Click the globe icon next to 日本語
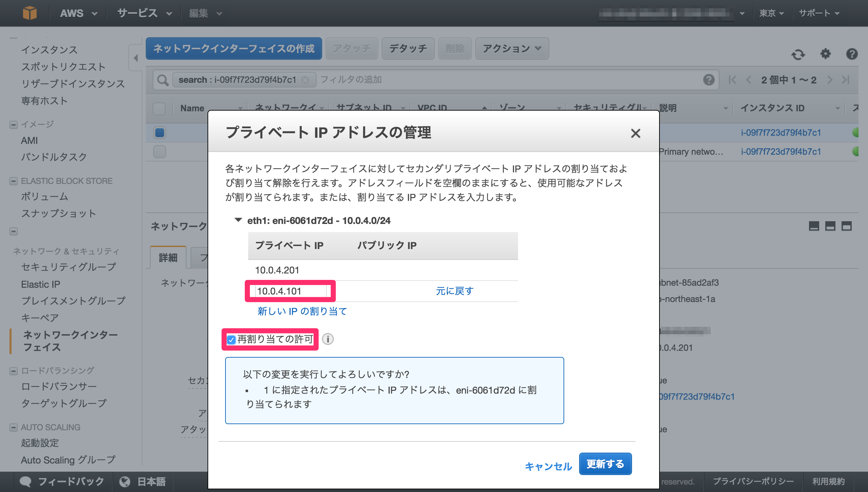This screenshot has height=492, width=868. 125,481
